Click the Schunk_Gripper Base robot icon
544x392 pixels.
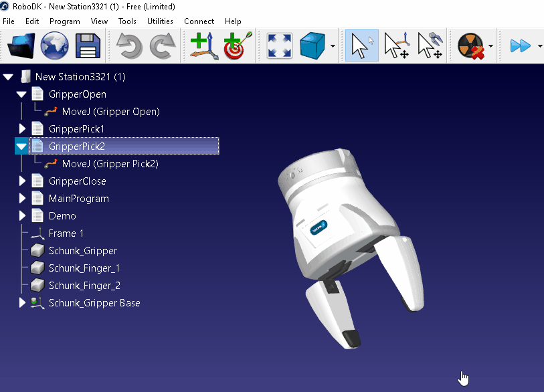[37, 302]
